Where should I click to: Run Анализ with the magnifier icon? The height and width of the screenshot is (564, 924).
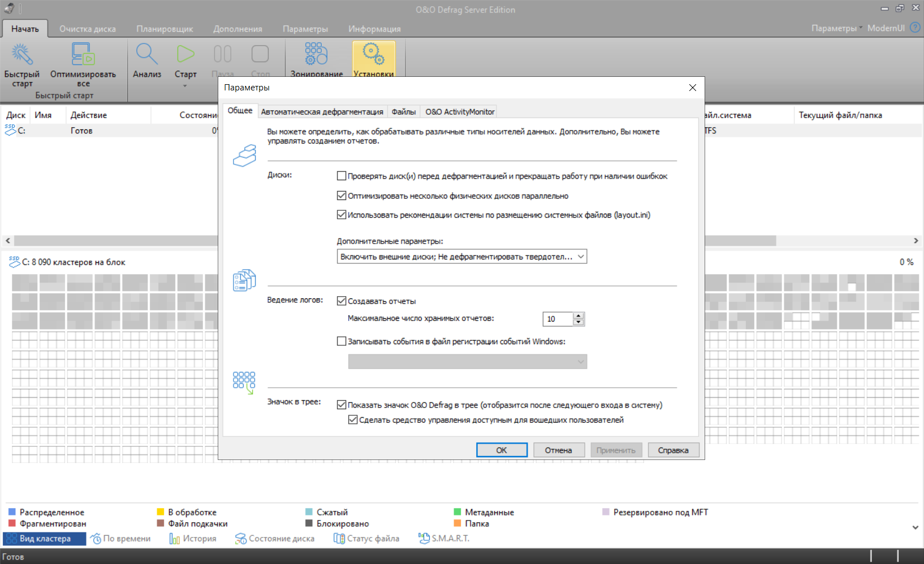coord(147,60)
